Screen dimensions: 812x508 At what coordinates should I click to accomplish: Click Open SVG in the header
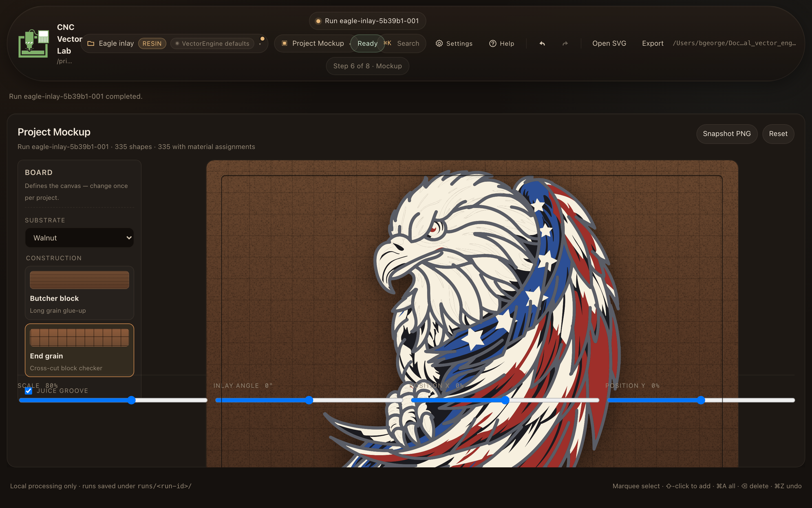pos(609,43)
